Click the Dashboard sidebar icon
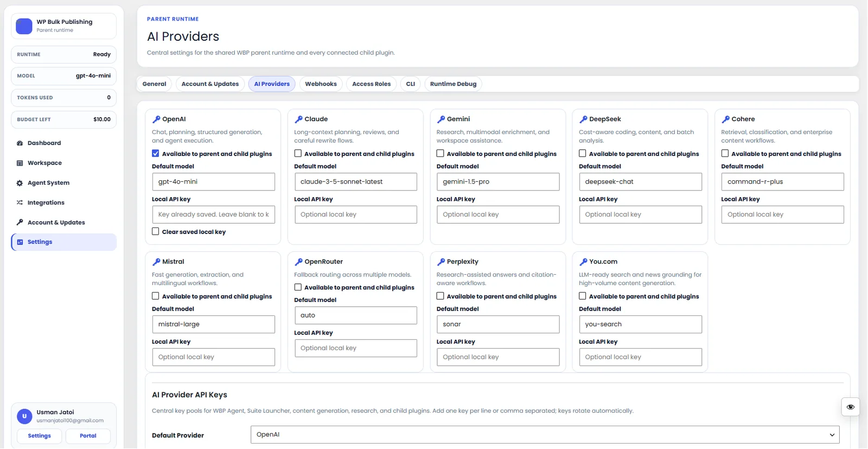The height and width of the screenshot is (449, 868). (20, 143)
